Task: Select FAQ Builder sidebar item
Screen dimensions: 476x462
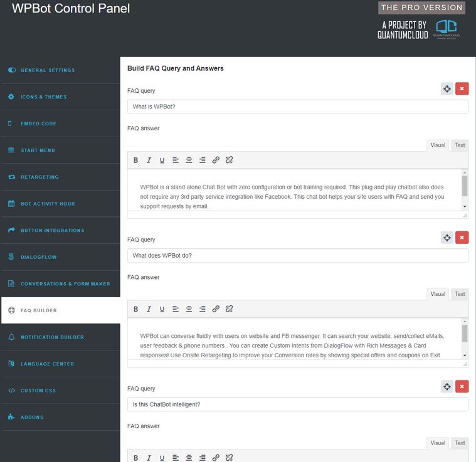Action: 61,310
